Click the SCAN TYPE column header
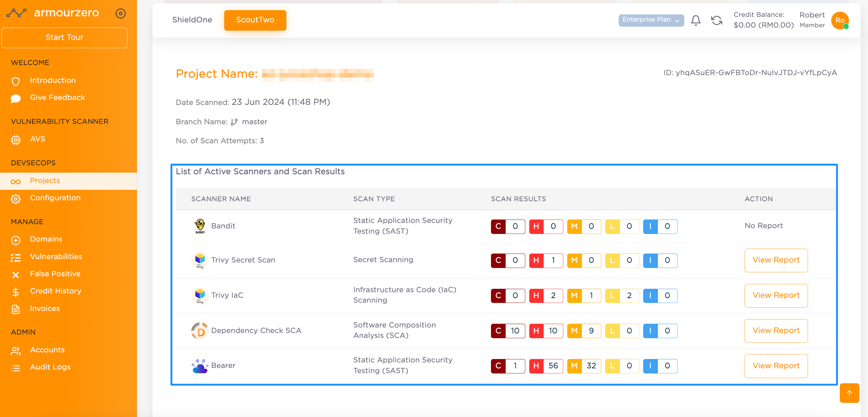Screen dimensions: 868x417 pos(374,199)
